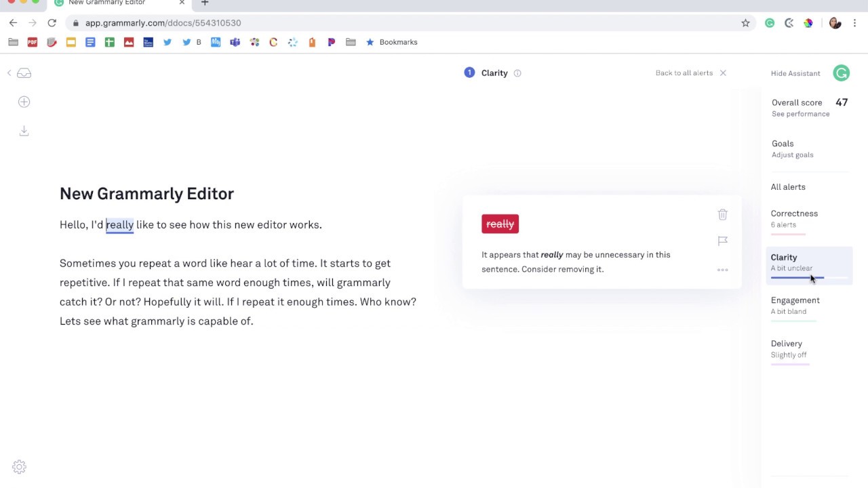Click the new document plus icon
This screenshot has height=488, width=868.
[x=24, y=102]
